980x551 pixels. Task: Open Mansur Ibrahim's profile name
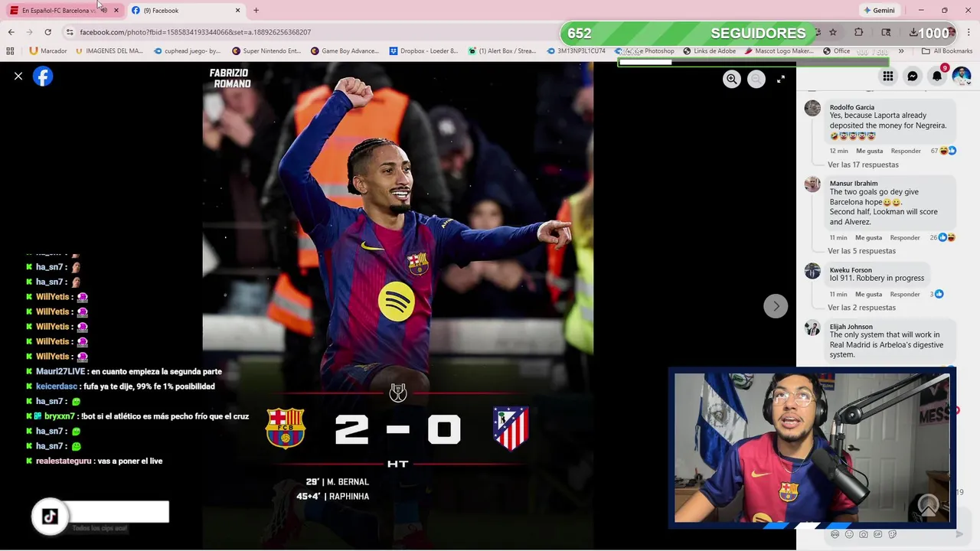854,184
